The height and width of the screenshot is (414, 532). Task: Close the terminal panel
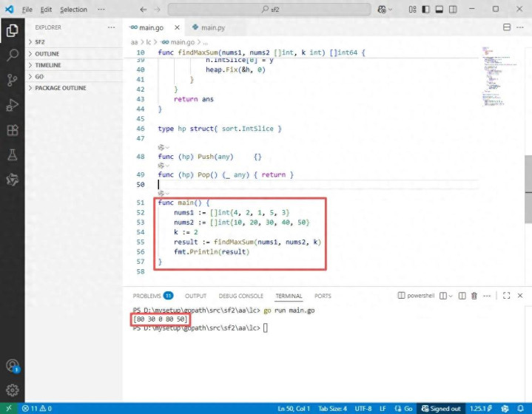pyautogui.click(x=519, y=296)
